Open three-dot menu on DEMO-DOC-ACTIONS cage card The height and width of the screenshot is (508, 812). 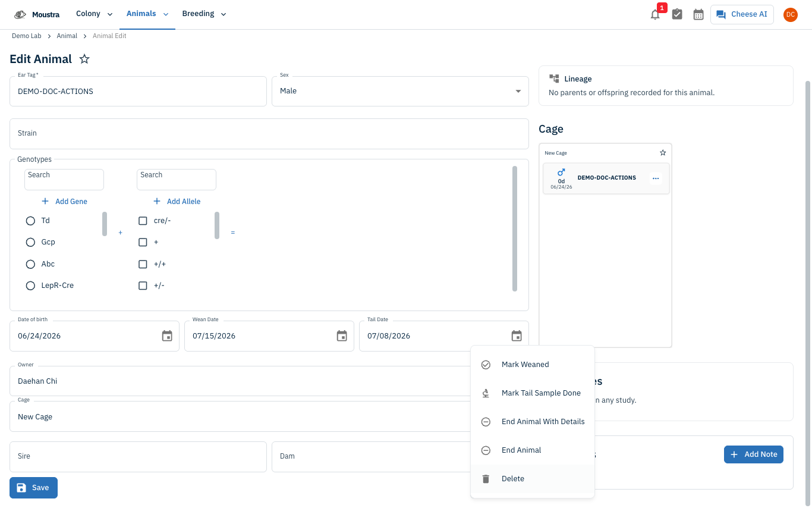coord(656,178)
